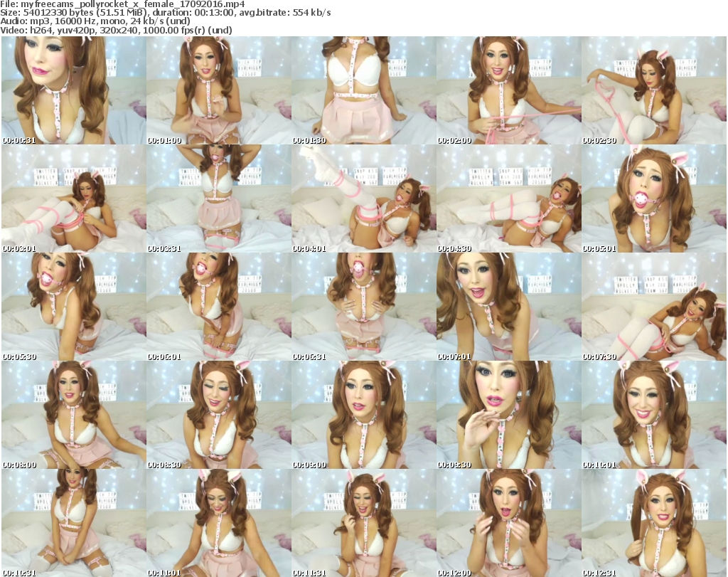Open the frame stamped 00:10:31

pos(73,523)
